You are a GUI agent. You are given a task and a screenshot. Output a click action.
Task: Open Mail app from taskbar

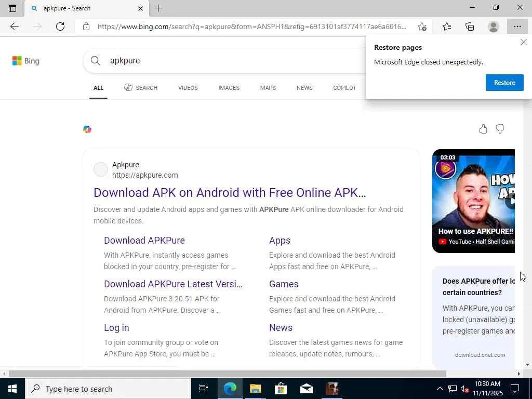[x=307, y=389]
